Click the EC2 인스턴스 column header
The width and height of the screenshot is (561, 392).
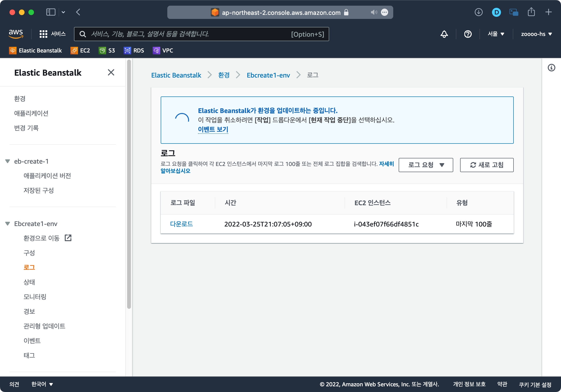click(x=372, y=203)
